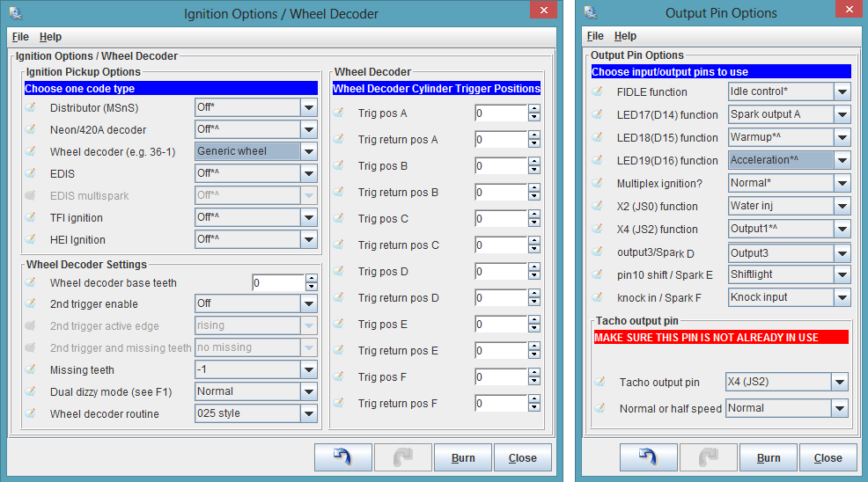Image resolution: width=868 pixels, height=482 pixels.
Task: Open Help menu in Ignition Options window
Action: tap(50, 37)
